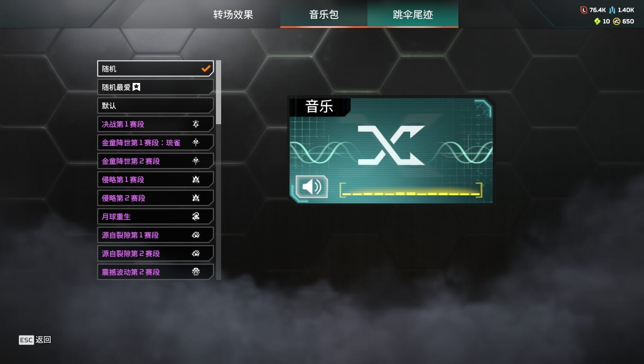Viewport: 644px width, 364px height.
Task: Toggle the orange checkmark on 随机 option
Action: 206,69
